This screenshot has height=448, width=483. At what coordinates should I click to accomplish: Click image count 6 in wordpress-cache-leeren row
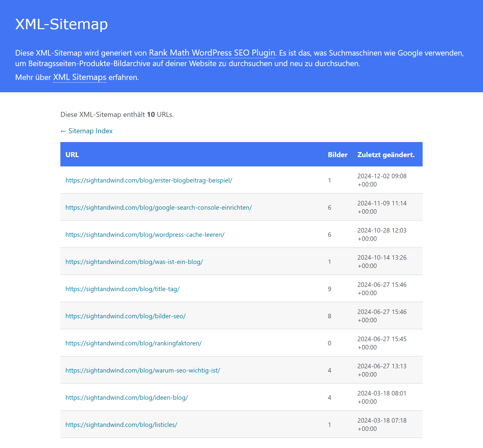[330, 235]
